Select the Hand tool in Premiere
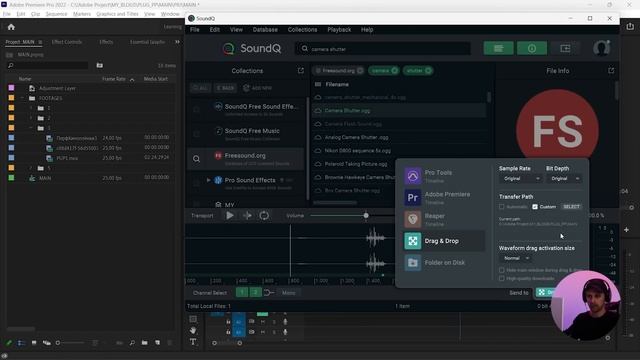 click(x=193, y=330)
